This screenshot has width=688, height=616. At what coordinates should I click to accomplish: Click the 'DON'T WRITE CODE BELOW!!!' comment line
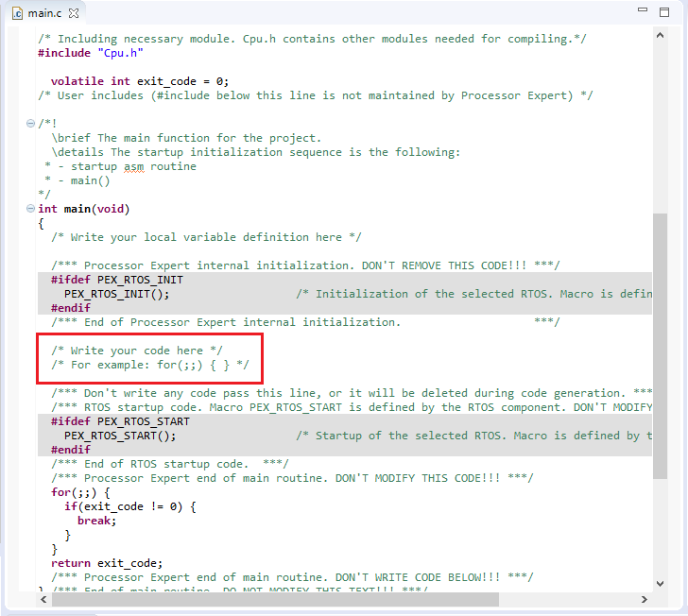pyautogui.click(x=292, y=577)
